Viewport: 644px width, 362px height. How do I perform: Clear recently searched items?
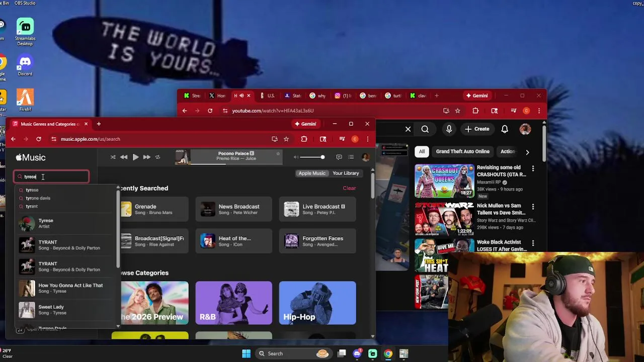349,188
